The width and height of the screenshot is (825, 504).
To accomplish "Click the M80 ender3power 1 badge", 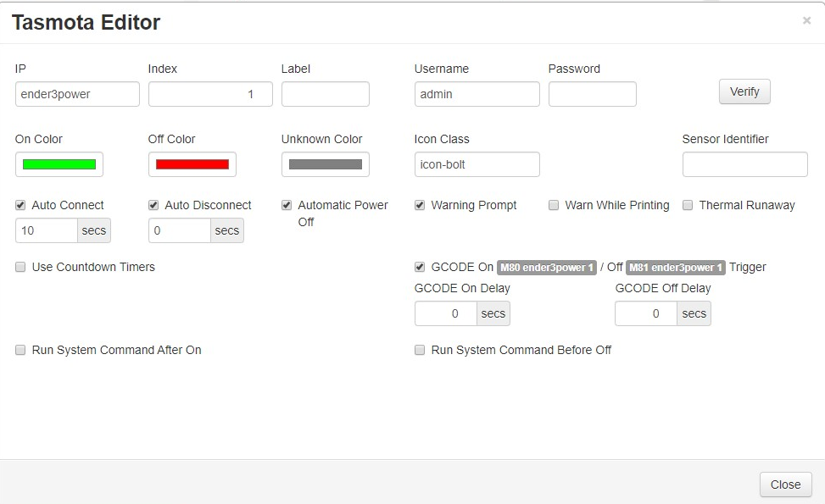I will pyautogui.click(x=547, y=268).
